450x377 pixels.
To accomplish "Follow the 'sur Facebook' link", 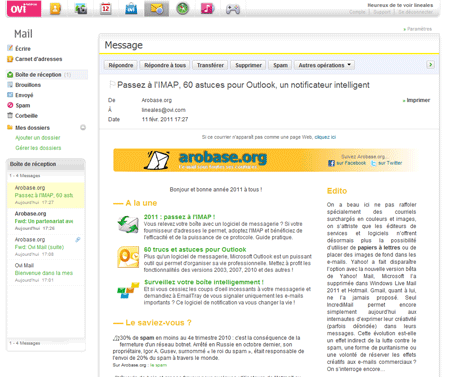I will tap(351, 163).
